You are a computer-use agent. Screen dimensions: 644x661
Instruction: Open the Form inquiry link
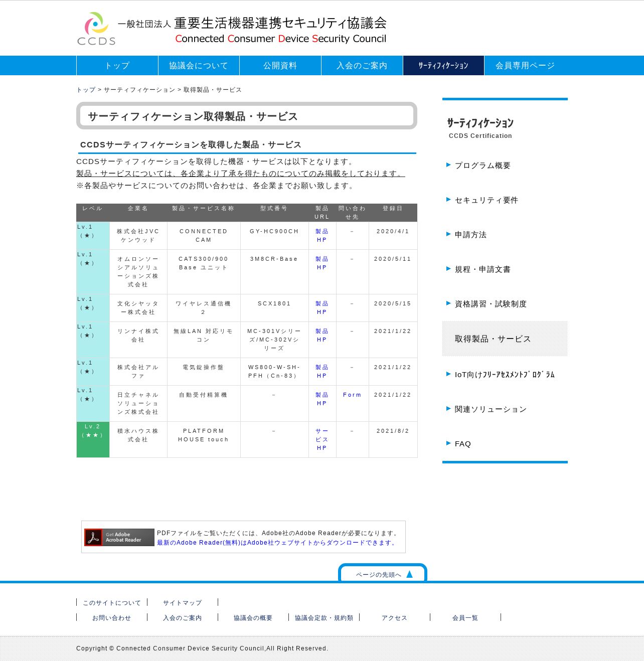[352, 395]
